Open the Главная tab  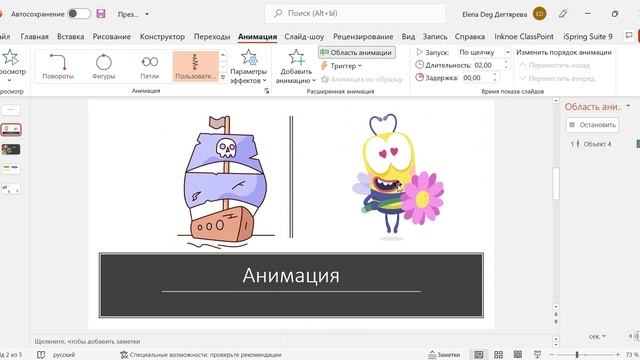34,37
